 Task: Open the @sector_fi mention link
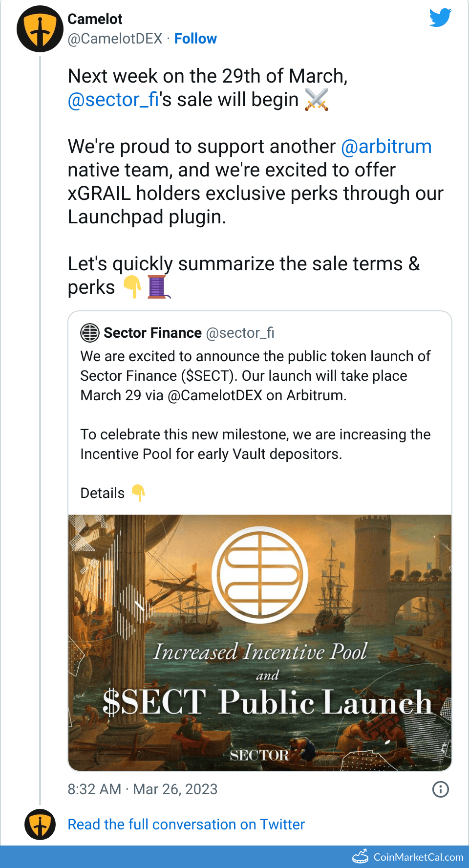coord(113,100)
